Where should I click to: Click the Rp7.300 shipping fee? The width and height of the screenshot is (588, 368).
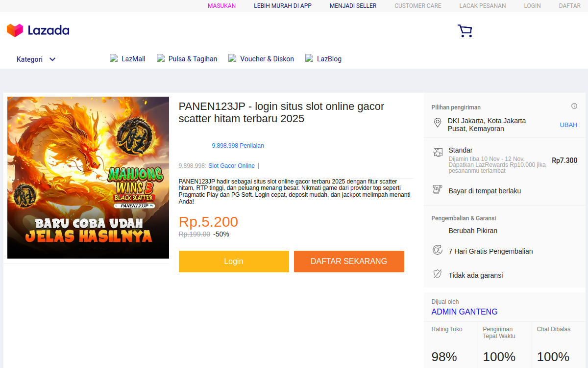(x=564, y=160)
